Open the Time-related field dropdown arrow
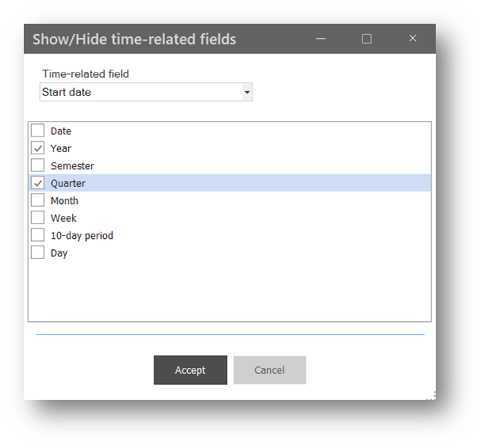Viewport: 484px width, 448px height. pos(247,92)
